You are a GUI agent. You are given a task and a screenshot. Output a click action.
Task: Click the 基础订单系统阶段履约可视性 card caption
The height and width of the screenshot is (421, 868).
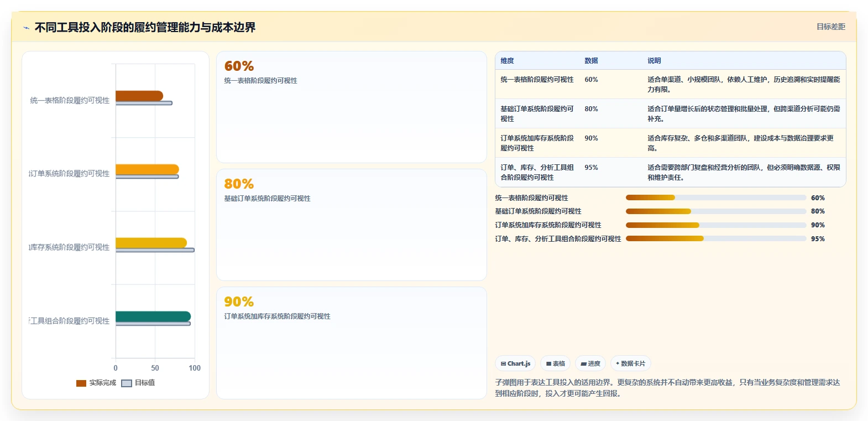(x=268, y=199)
